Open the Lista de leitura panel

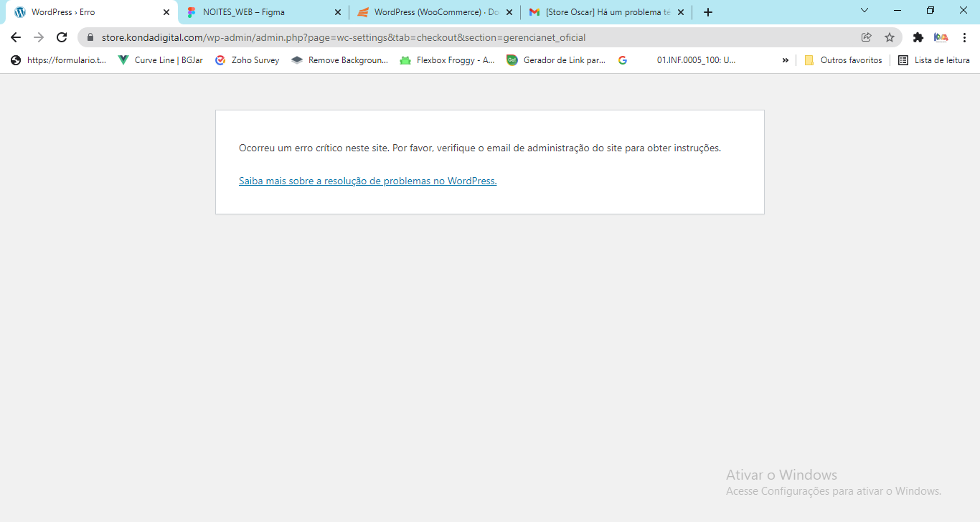(x=934, y=60)
